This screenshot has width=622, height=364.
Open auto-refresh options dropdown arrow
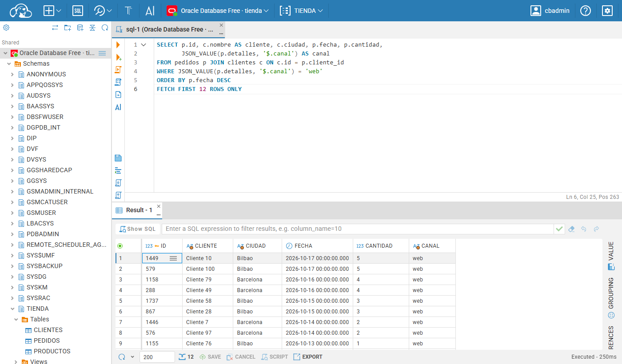tap(132, 357)
